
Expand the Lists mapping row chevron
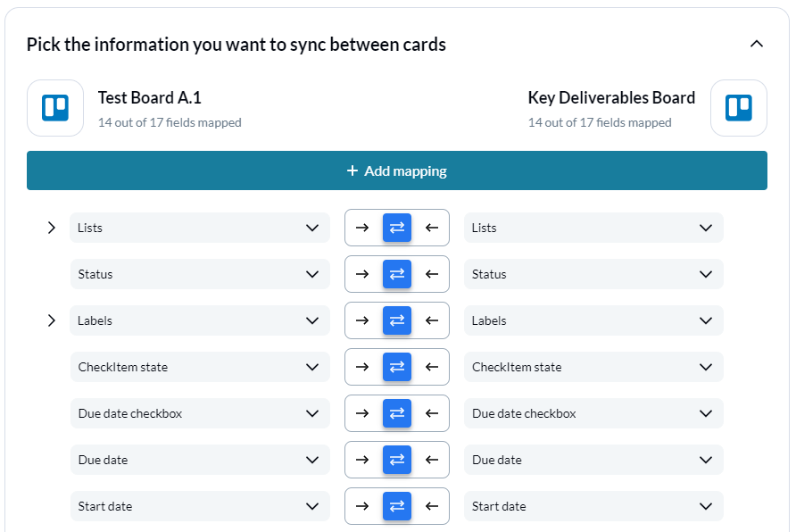coord(51,228)
